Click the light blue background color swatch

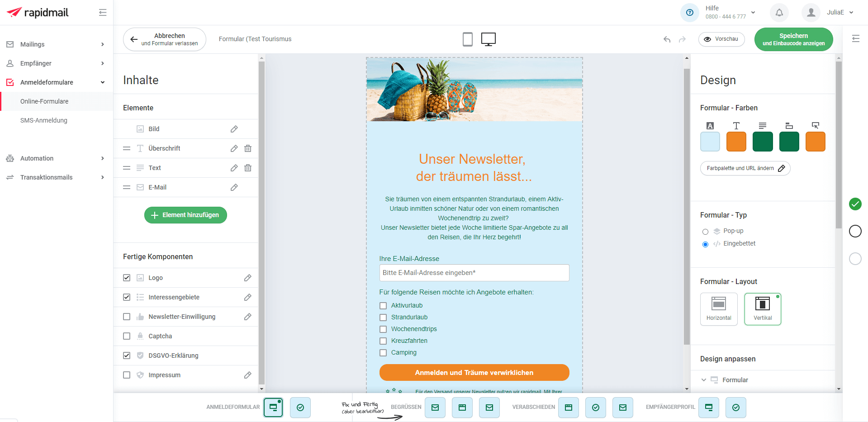pos(710,142)
